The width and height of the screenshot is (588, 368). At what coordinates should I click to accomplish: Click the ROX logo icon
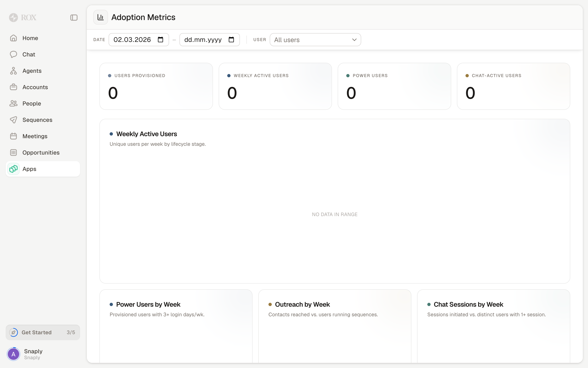13,18
